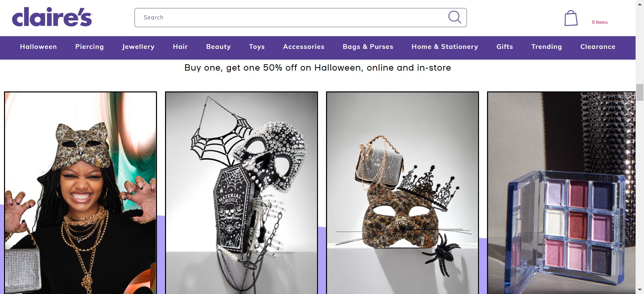Click the scrollbar down arrow
644x294 pixels.
tap(640, 290)
